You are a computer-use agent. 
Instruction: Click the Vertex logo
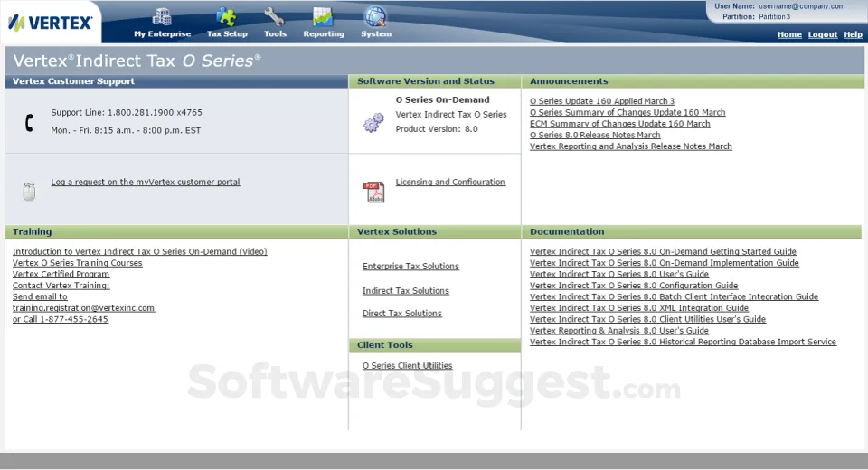pyautogui.click(x=50, y=23)
